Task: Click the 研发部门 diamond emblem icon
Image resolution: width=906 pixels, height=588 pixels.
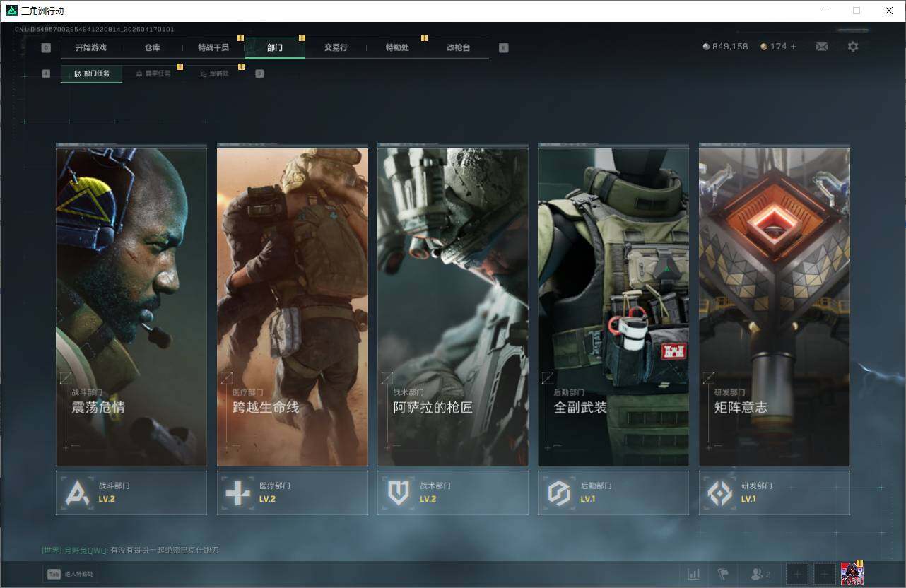Action: coord(720,493)
